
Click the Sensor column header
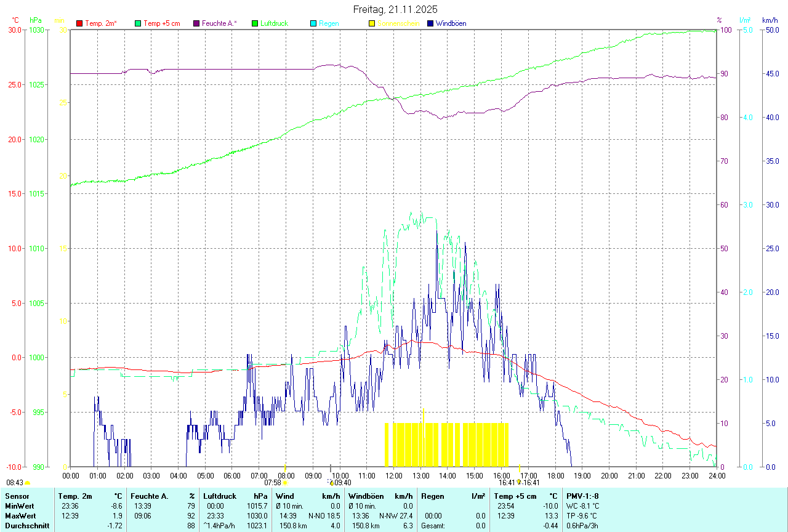coord(17,496)
